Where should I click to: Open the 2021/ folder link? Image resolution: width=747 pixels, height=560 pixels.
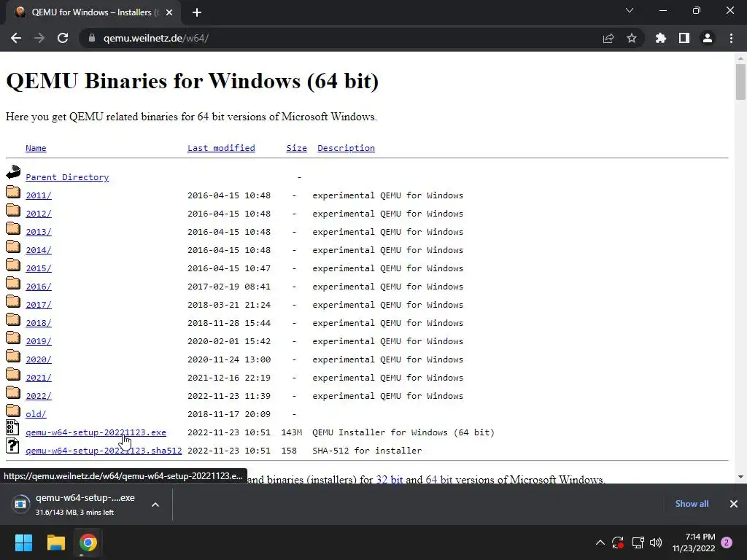39,378
